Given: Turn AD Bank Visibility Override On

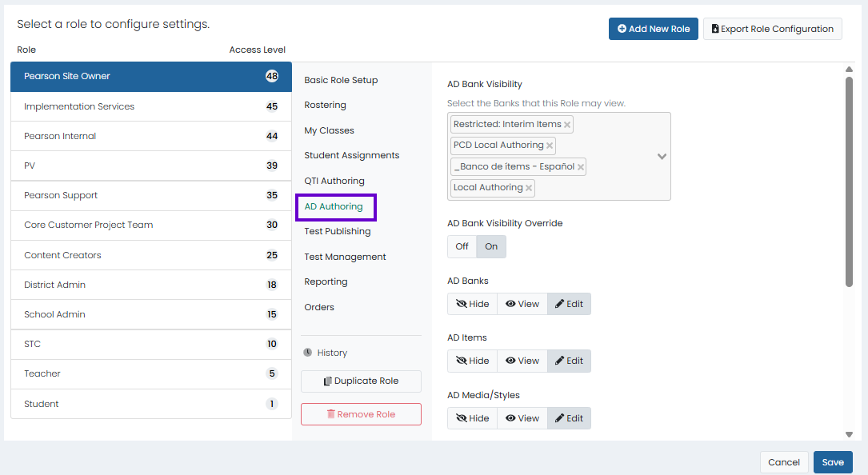Looking at the screenshot, I should pyautogui.click(x=491, y=246).
